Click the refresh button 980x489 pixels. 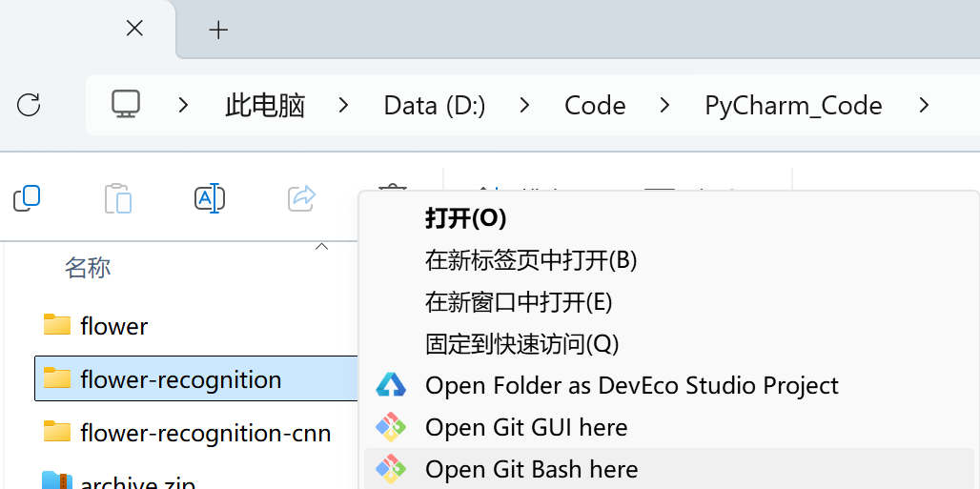click(29, 105)
